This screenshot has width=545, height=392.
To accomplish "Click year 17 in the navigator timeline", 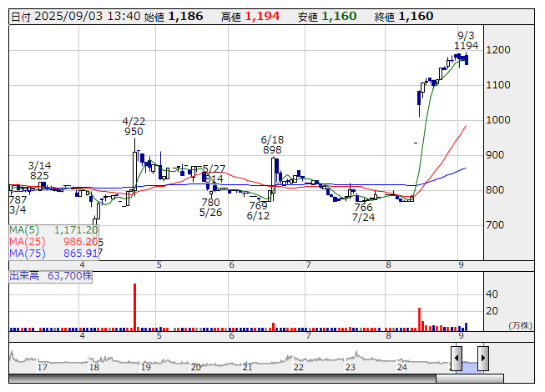I will (43, 367).
